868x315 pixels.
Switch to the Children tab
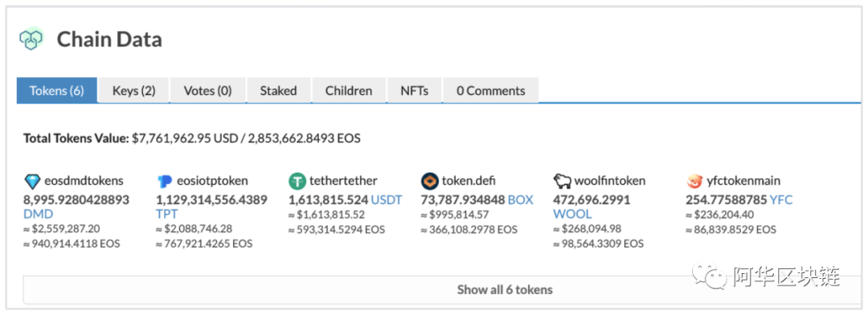click(x=349, y=90)
